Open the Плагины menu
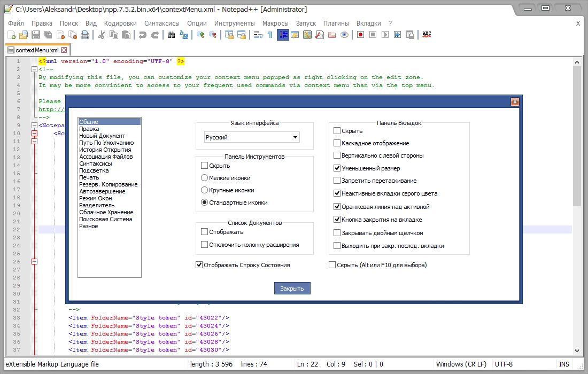 click(x=336, y=23)
